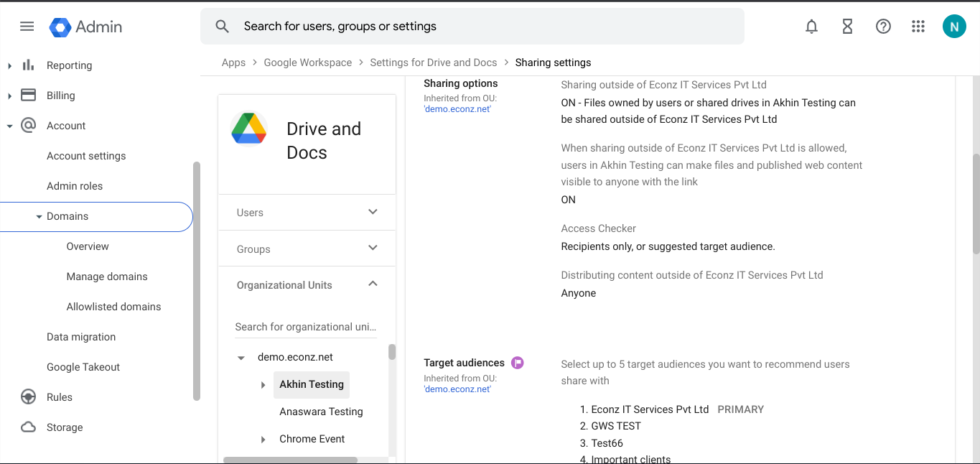Open the help question mark icon
Image resolution: width=980 pixels, height=464 pixels.
pos(883,27)
